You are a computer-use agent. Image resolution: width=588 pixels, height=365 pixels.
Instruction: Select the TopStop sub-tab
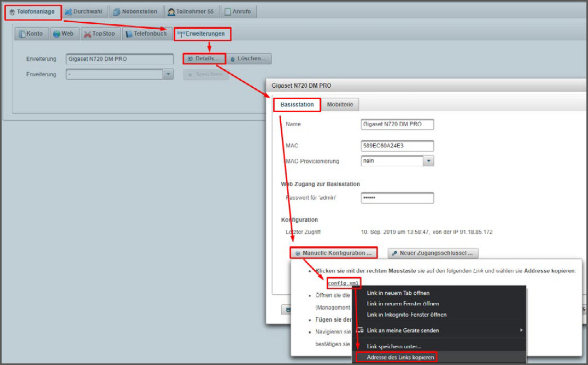[100, 34]
